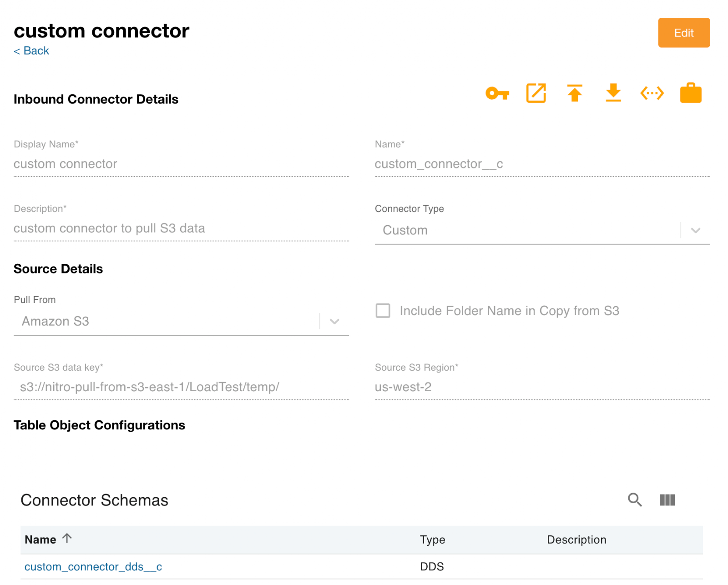
Task: Go back using the Back link
Action: (x=31, y=50)
